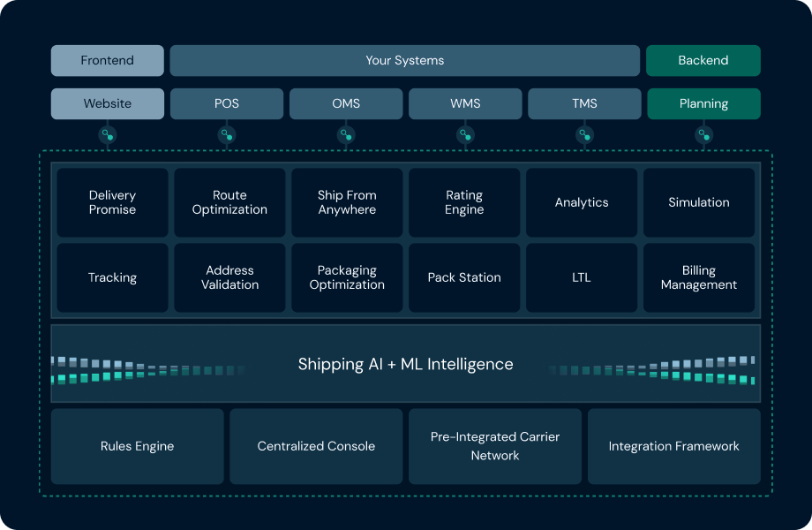Select the Backend header box
This screenshot has height=530, width=812.
(x=703, y=61)
